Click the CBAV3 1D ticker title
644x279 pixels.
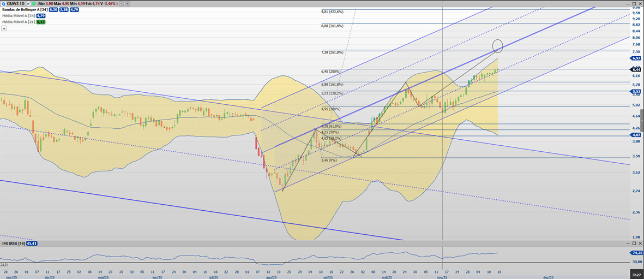point(15,3)
